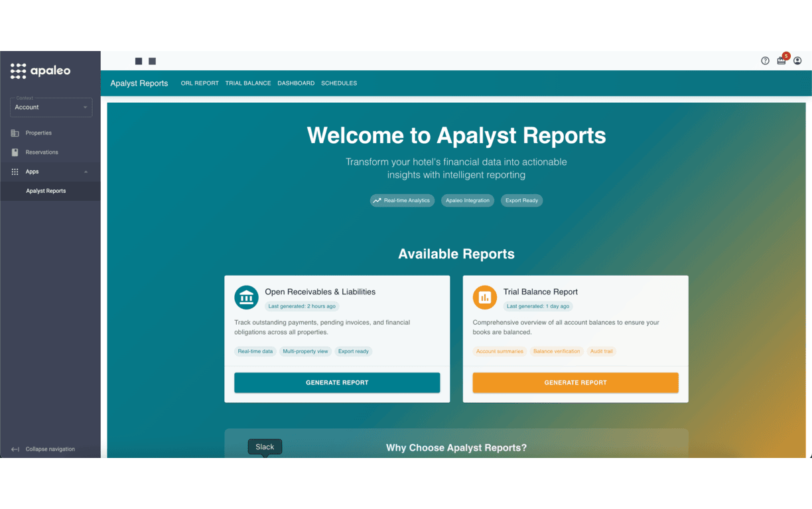Open the SCHEDULES tab
The height and width of the screenshot is (509, 812).
(339, 84)
